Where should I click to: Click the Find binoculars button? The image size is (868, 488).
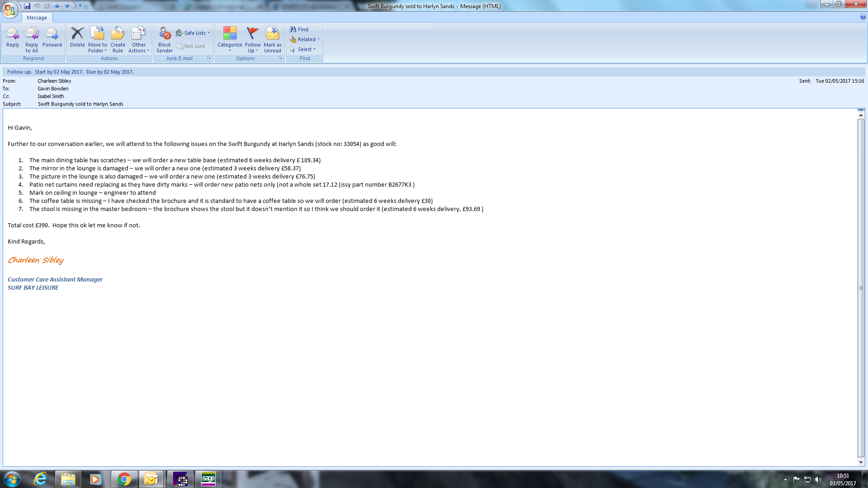click(299, 29)
